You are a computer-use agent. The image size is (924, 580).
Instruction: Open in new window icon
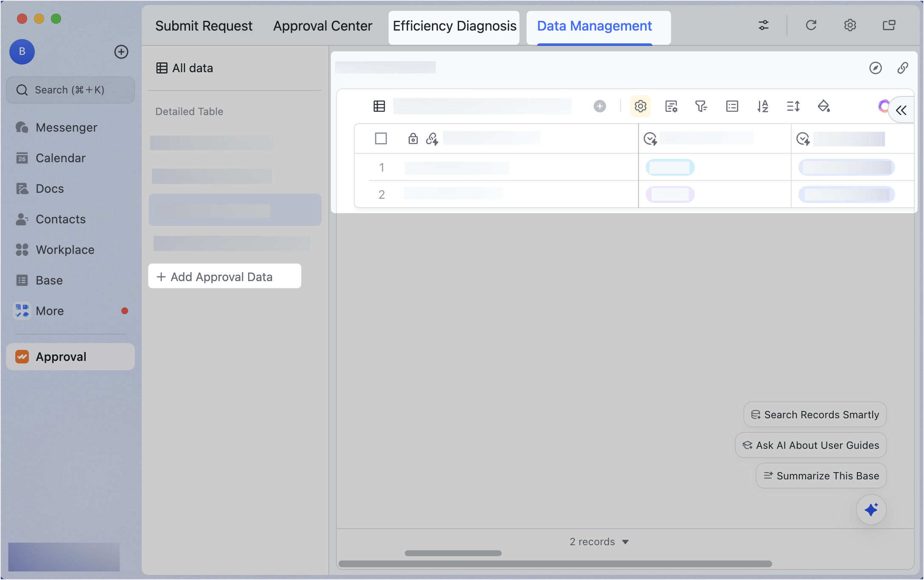click(x=889, y=25)
